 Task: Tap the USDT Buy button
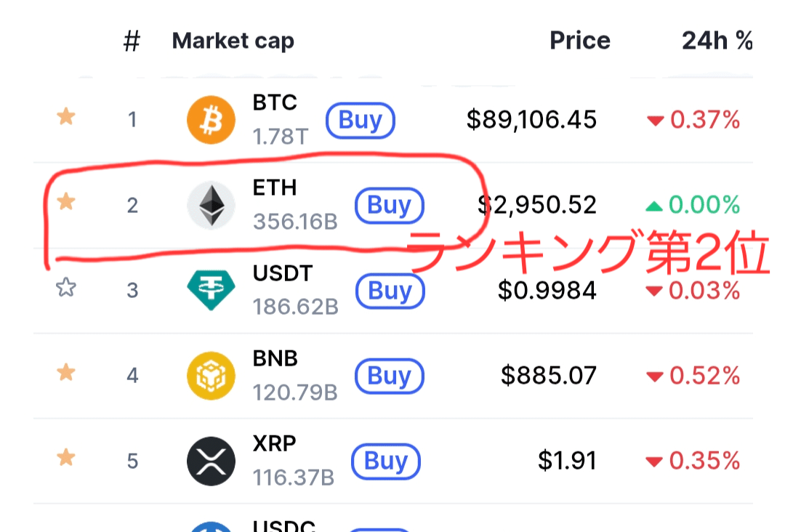(x=390, y=291)
